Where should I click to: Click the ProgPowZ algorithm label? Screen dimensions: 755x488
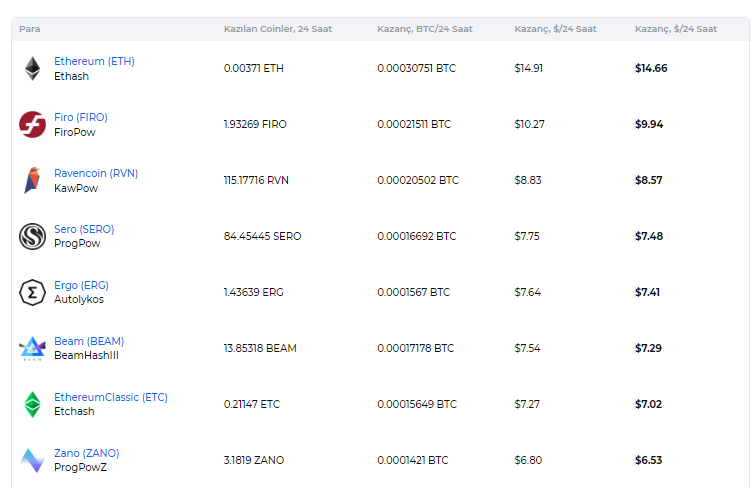tap(80, 467)
